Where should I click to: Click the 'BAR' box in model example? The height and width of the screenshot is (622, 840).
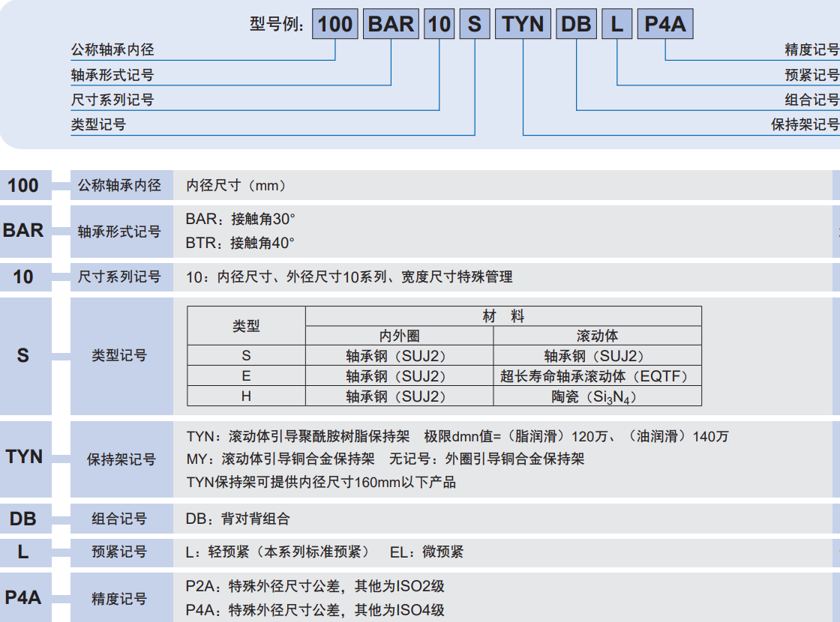[x=391, y=24]
